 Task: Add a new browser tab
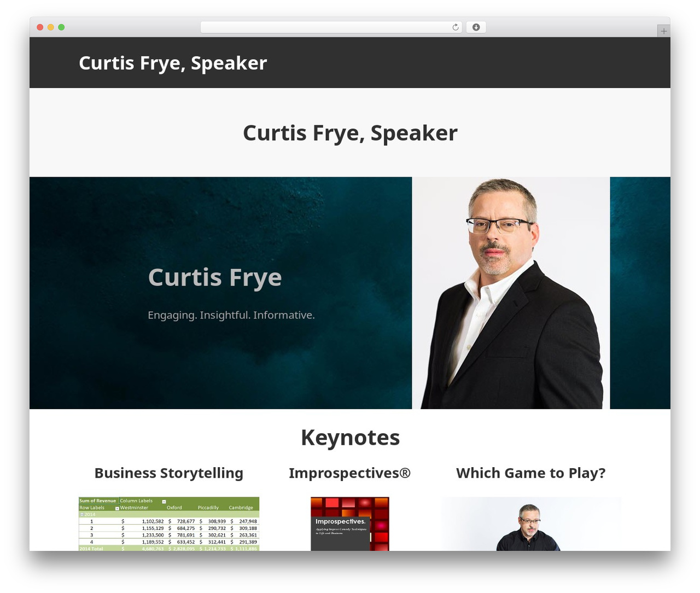663,31
